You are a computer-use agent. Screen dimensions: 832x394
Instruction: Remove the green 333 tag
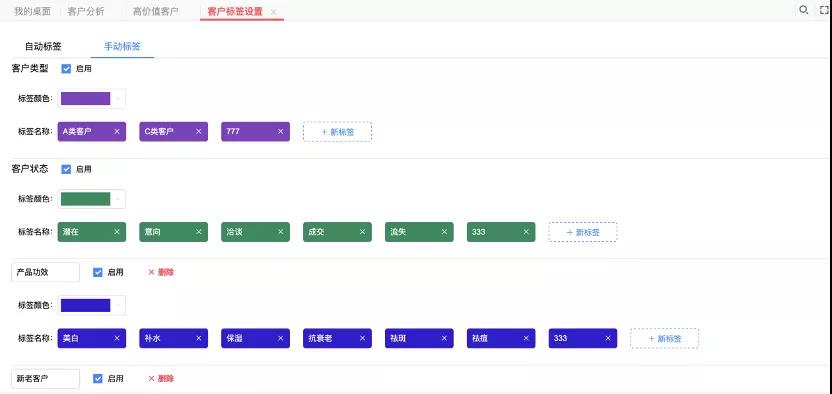click(x=526, y=232)
